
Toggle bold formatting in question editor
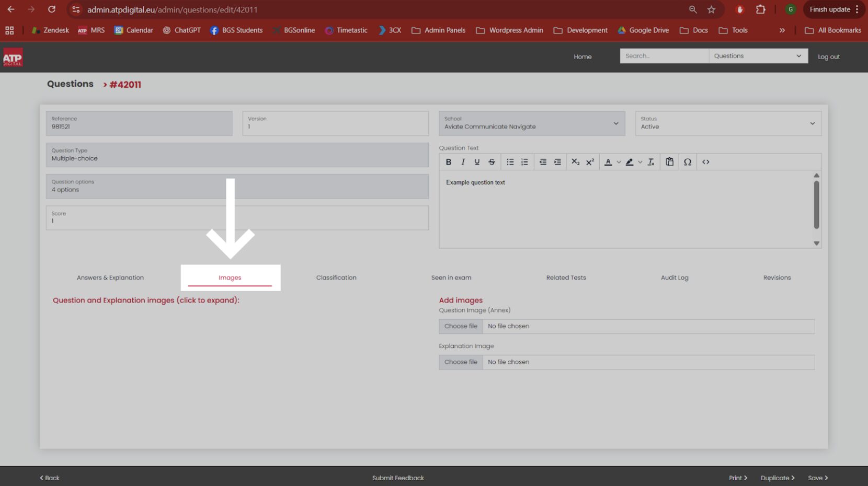click(448, 162)
